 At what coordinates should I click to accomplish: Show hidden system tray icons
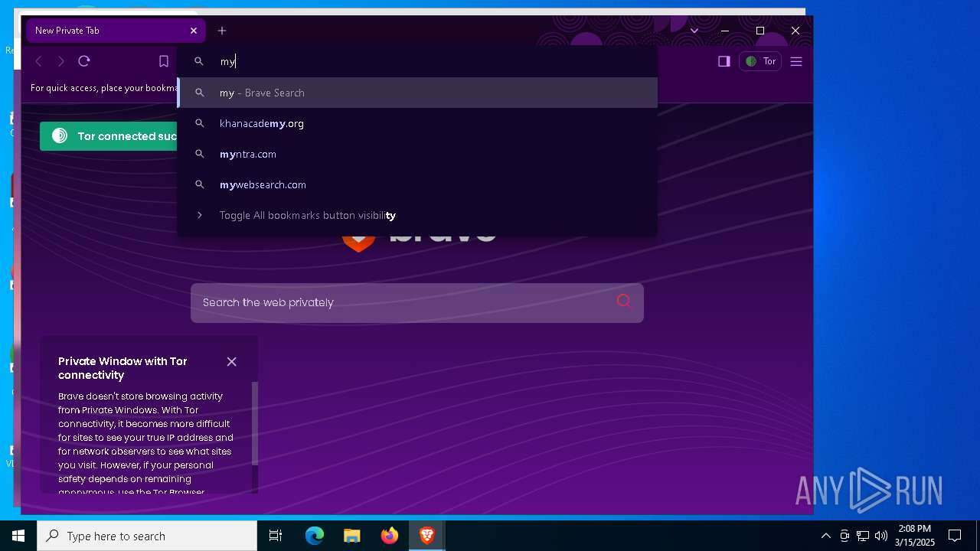coord(825,536)
